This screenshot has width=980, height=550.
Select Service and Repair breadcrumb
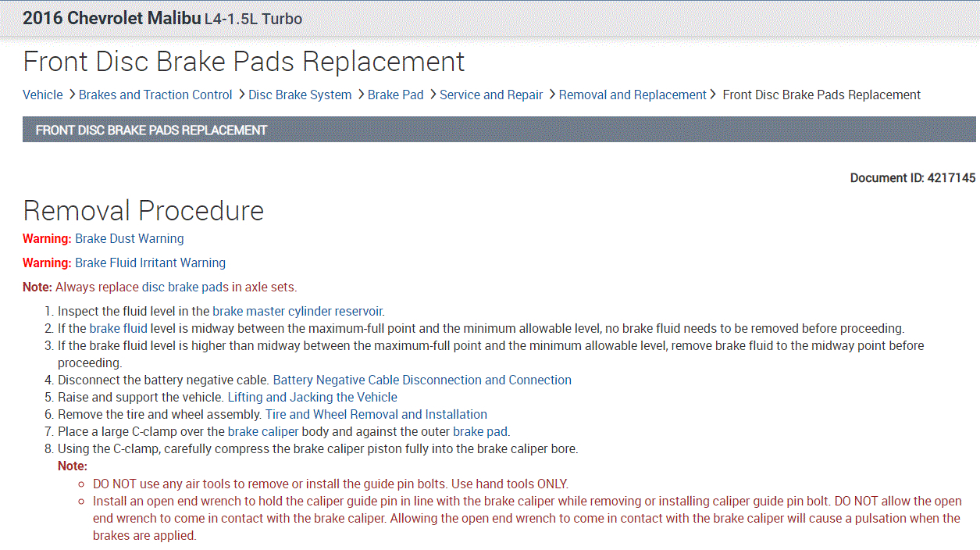click(x=491, y=95)
